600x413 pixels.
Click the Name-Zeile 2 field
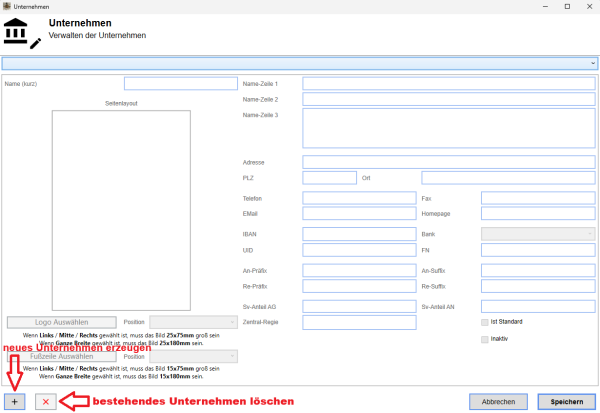449,99
